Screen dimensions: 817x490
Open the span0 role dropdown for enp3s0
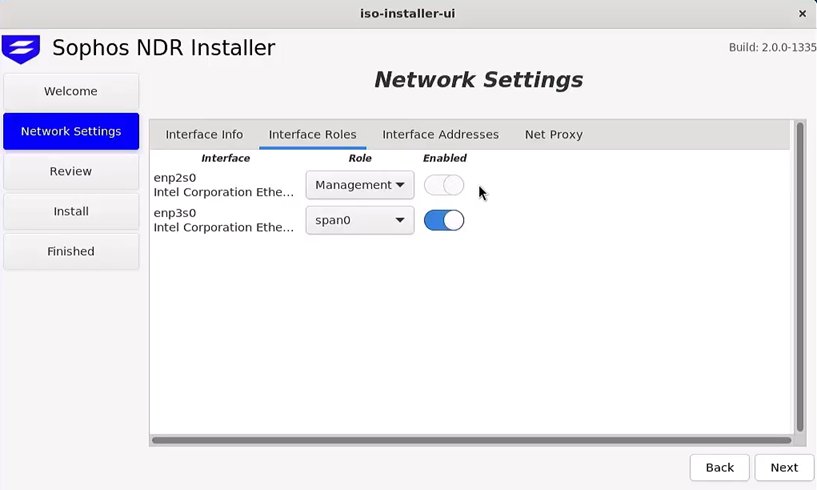360,220
